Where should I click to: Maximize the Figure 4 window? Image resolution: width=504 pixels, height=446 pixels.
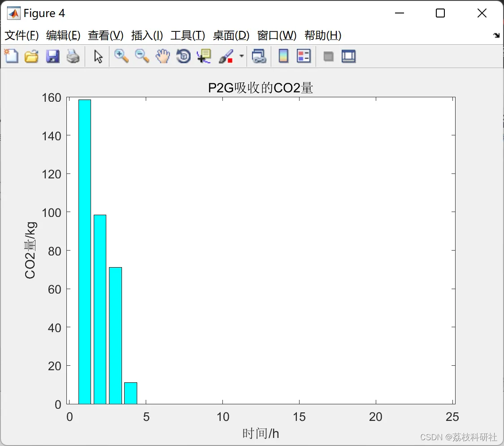[440, 13]
